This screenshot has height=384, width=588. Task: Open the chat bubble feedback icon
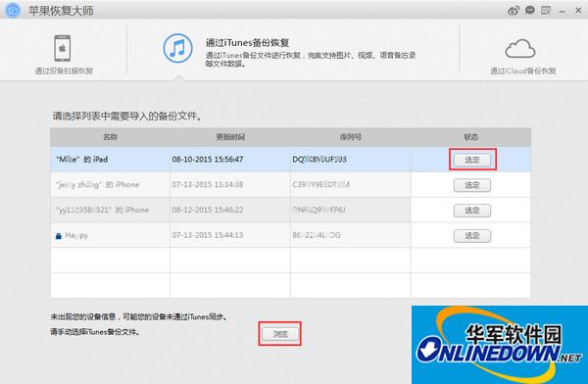tap(529, 10)
